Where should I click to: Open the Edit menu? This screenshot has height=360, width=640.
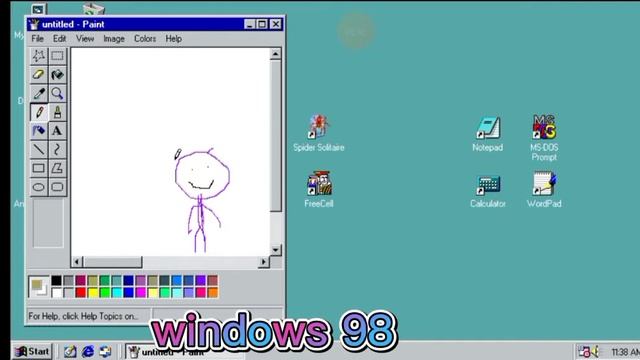pyautogui.click(x=59, y=39)
